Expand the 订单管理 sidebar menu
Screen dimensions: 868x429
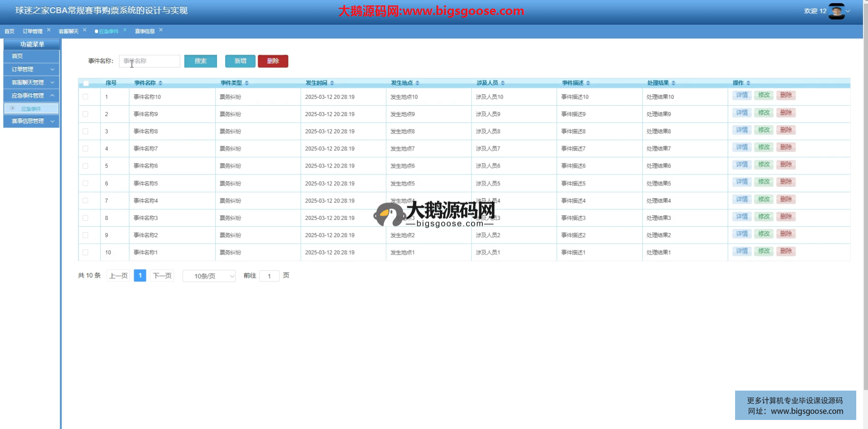pyautogui.click(x=31, y=70)
